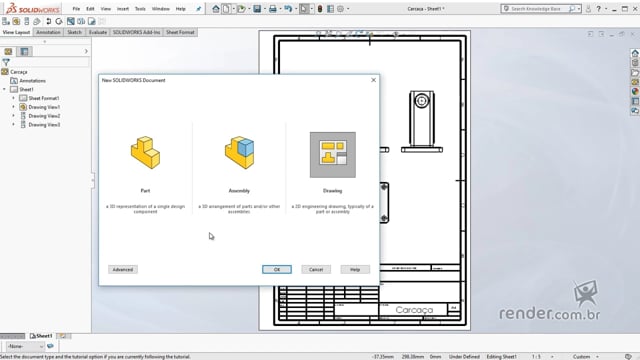Viewport: 640px width, 360px height.
Task: Switch to the Evaluate tab
Action: 98,32
